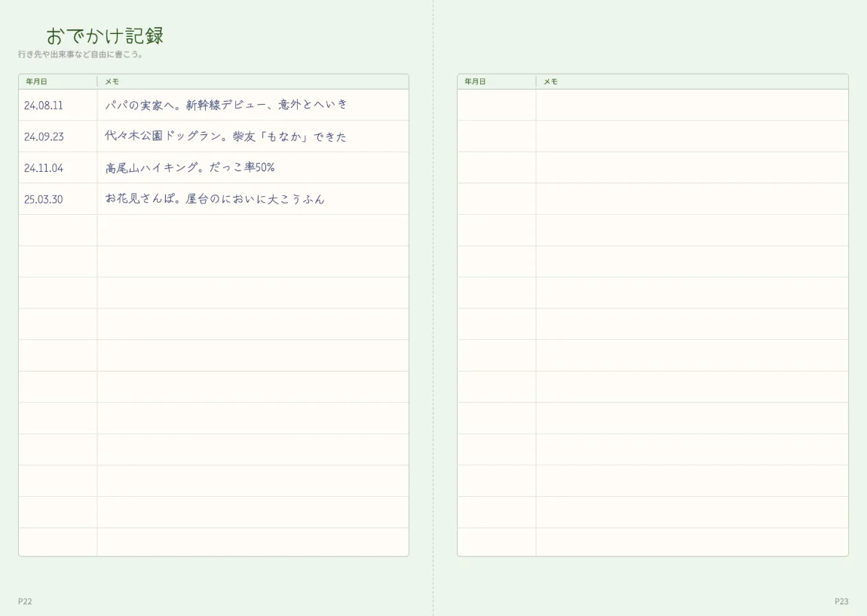Click the memo 高尾山ハイキング。だっこ率50%
The image size is (867, 616).
190,167
